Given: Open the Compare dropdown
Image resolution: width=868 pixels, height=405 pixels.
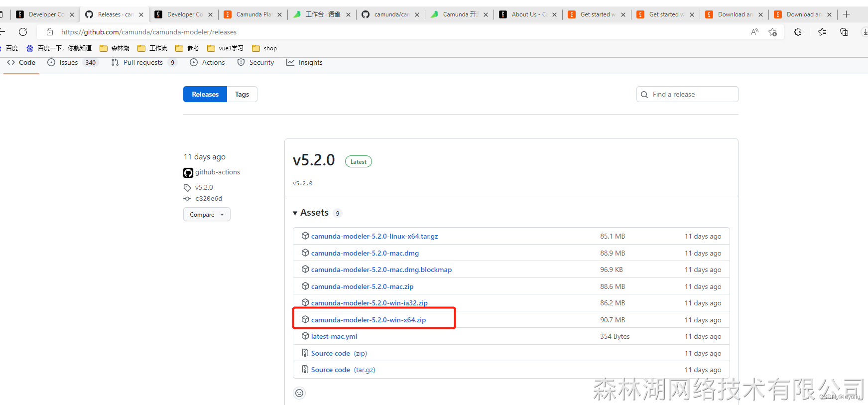Looking at the screenshot, I should tap(207, 215).
